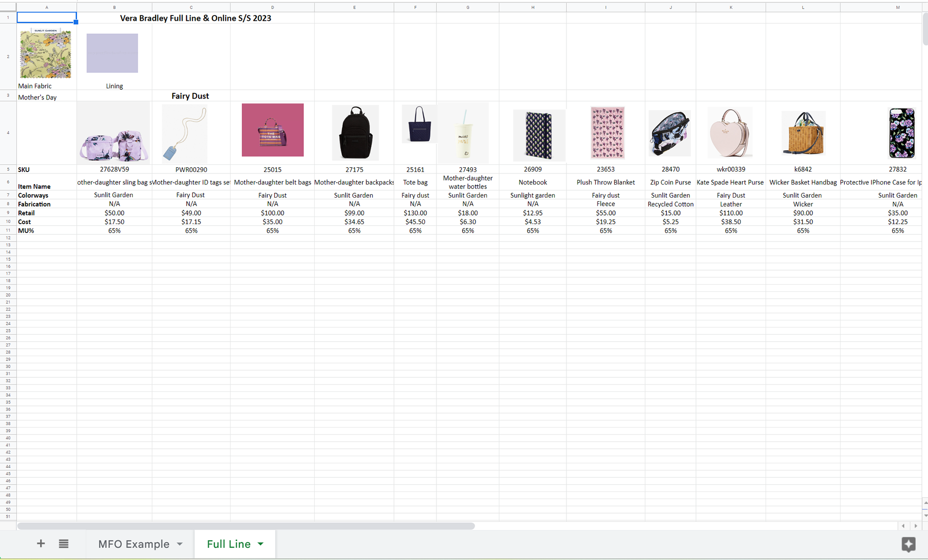Click the Sunlight garden colorway cell
This screenshot has width=928, height=560.
point(533,195)
